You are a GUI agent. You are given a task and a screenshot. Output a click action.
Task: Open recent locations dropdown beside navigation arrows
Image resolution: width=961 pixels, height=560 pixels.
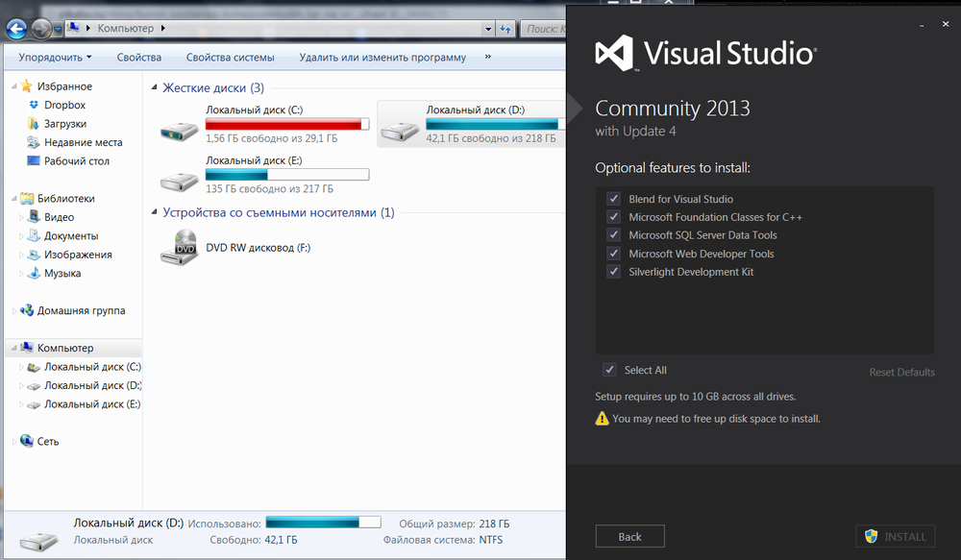click(58, 29)
